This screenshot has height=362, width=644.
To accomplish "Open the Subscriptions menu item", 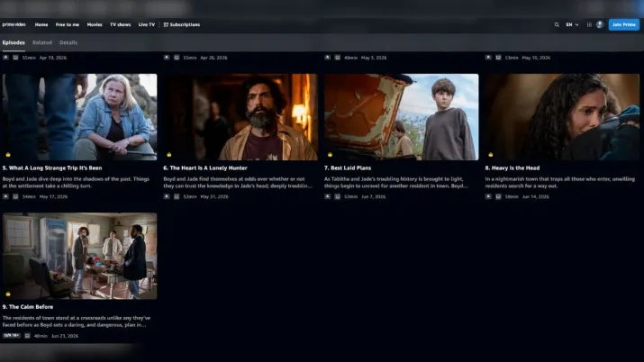I will (182, 24).
